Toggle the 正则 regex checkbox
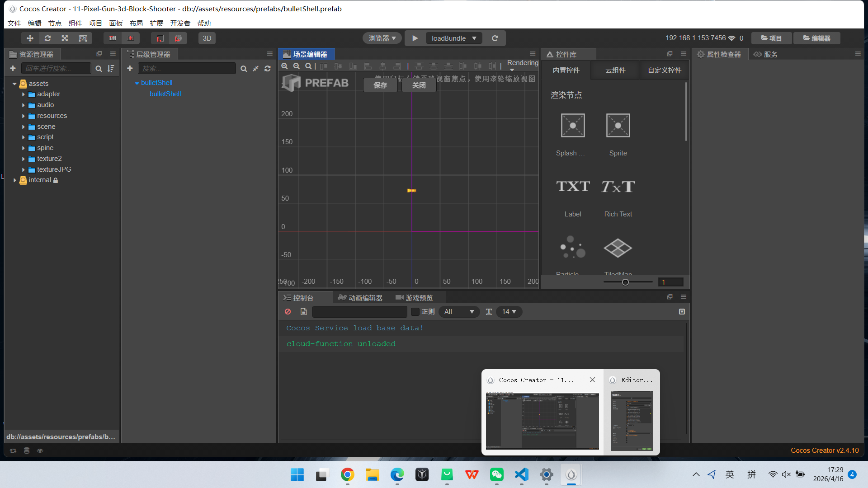868x488 pixels. 415,312
